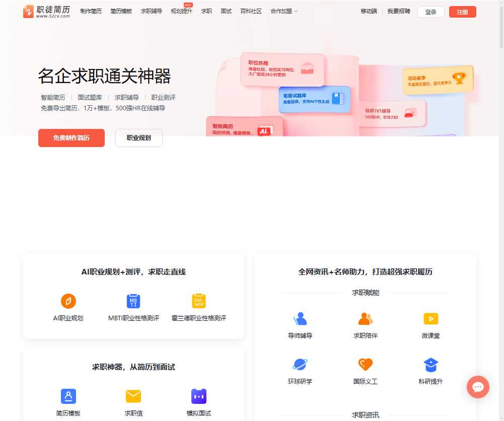Open the 求职信 envelope icon
The height and width of the screenshot is (421, 504).
(133, 396)
